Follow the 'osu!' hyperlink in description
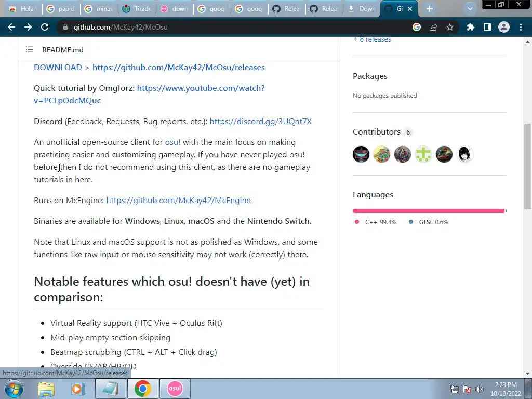The image size is (532, 399). click(172, 142)
